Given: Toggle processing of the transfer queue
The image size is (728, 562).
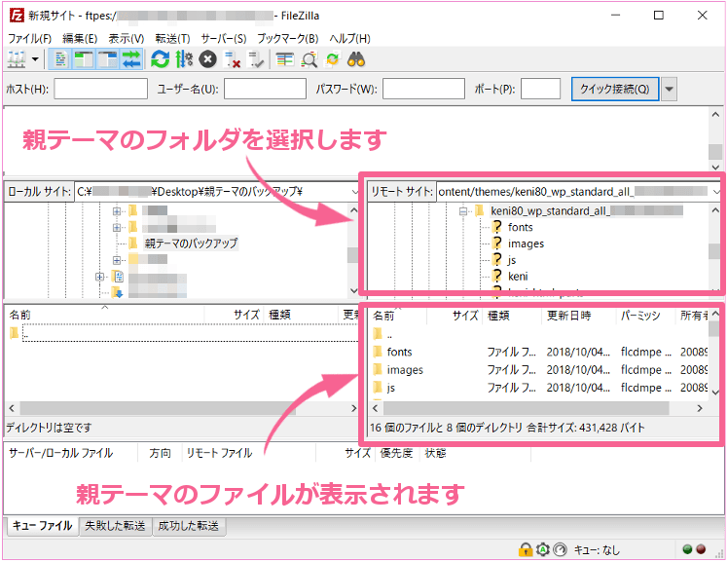Looking at the screenshot, I should tap(184, 59).
